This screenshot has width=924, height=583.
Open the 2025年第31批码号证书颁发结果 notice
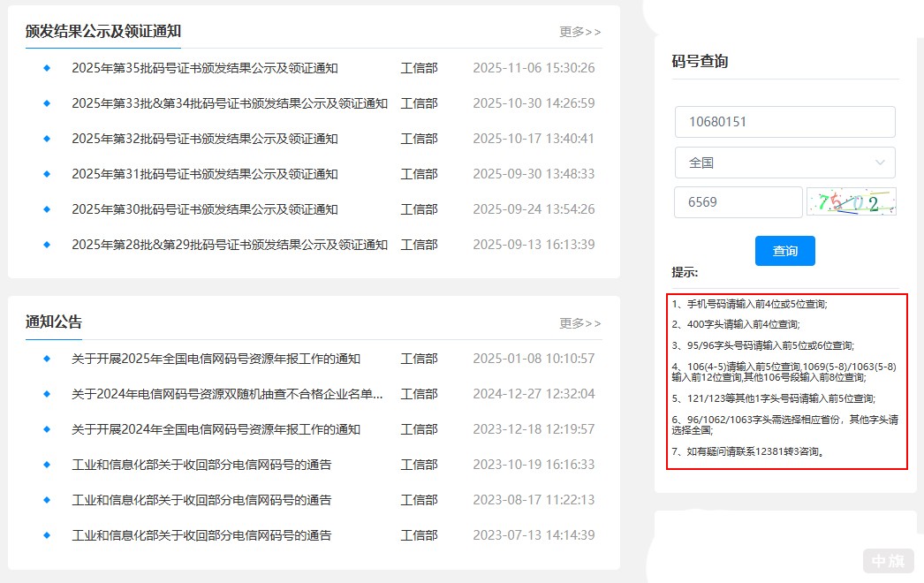point(203,174)
